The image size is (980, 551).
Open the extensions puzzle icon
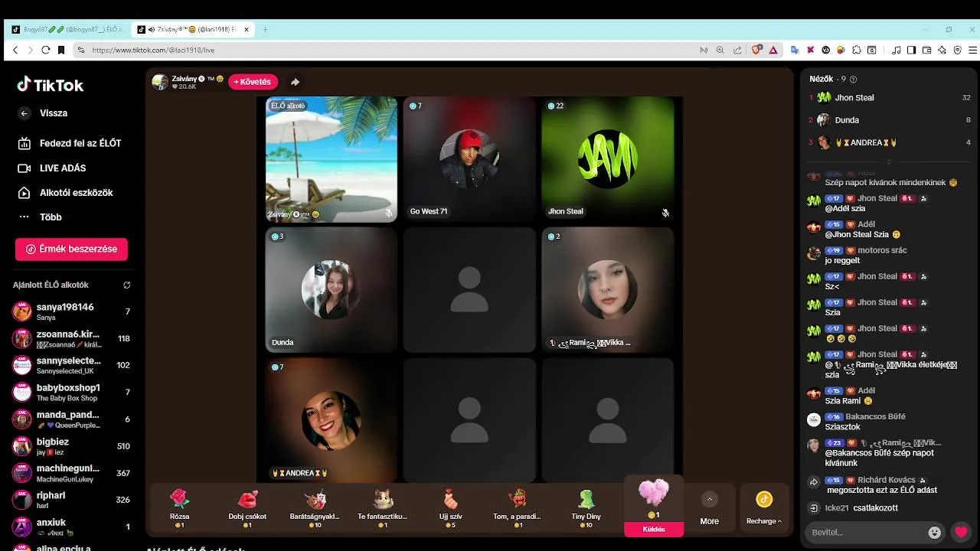[x=857, y=50]
